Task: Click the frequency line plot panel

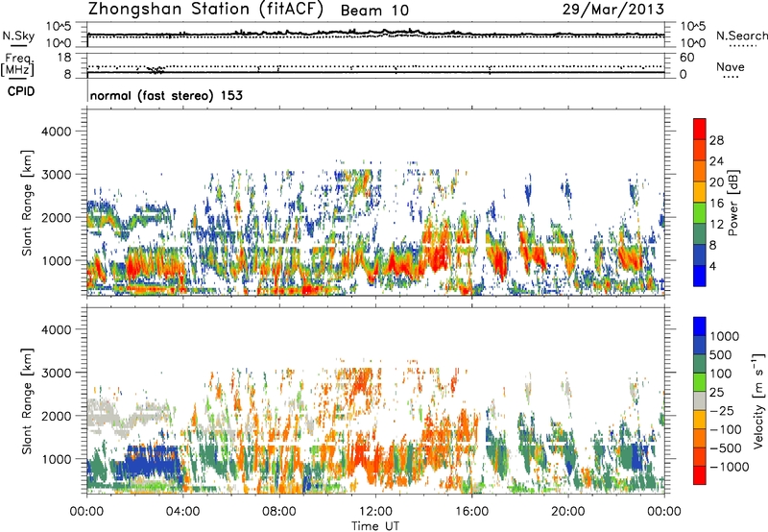Action: (x=375, y=65)
